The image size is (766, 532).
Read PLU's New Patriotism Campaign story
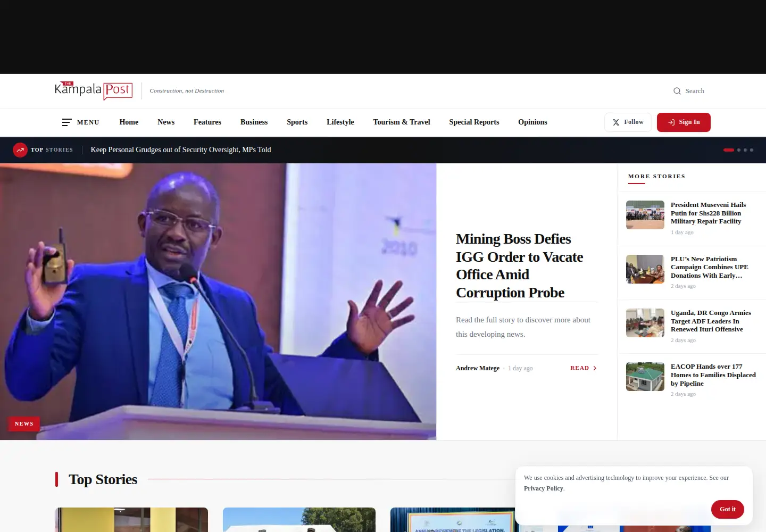click(x=709, y=267)
